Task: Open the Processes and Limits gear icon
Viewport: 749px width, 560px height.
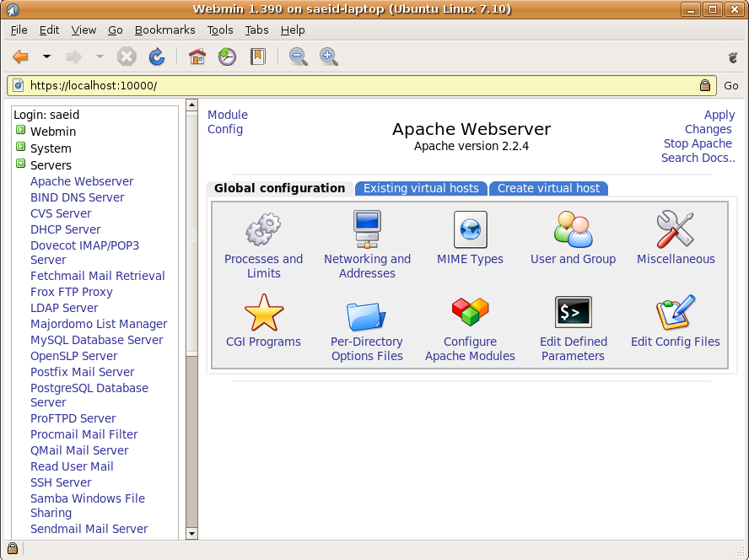Action: pyautogui.click(x=263, y=229)
